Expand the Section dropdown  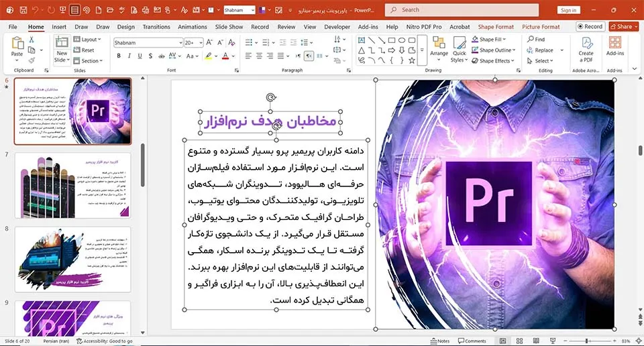pos(89,61)
